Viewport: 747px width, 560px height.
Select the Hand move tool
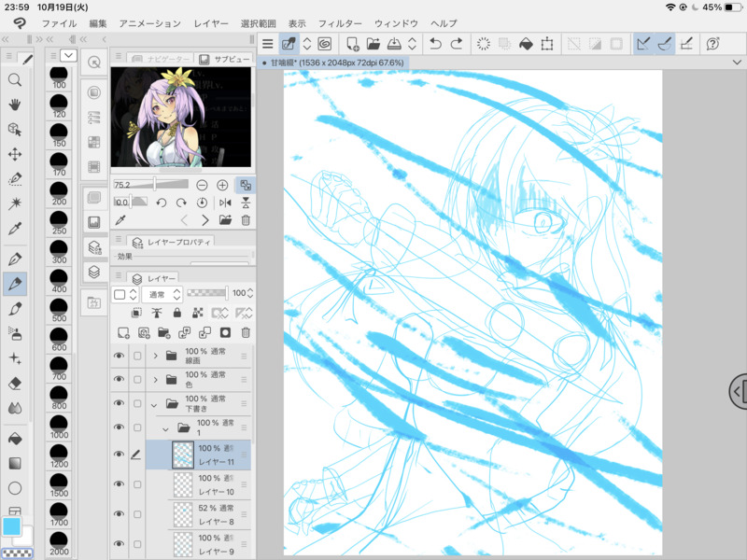tap(15, 105)
